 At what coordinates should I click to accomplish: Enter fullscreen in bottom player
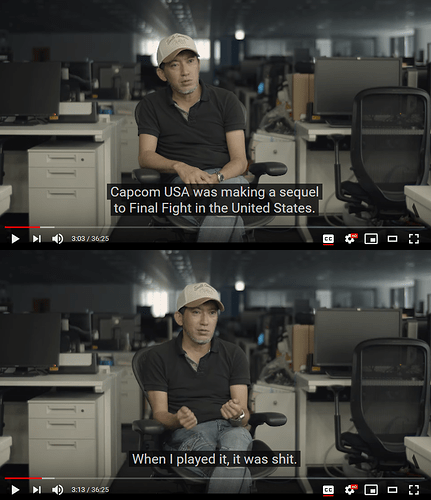click(414, 490)
